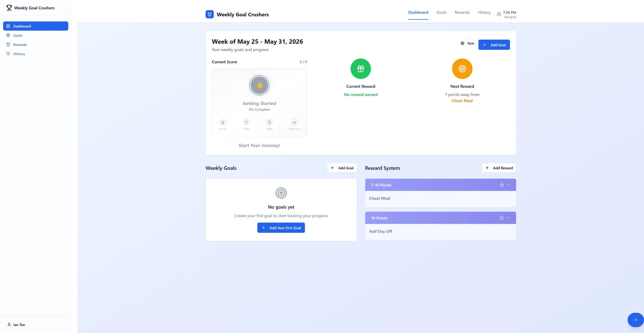The width and height of the screenshot is (644, 333).
Task: Click the Diamond tier icon
Action: tap(294, 122)
